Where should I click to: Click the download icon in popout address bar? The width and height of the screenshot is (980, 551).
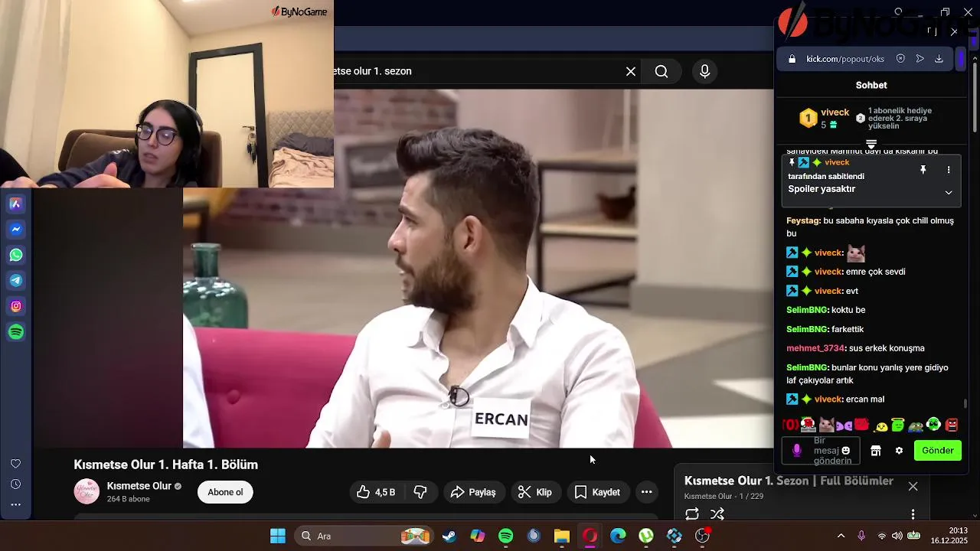point(939,59)
